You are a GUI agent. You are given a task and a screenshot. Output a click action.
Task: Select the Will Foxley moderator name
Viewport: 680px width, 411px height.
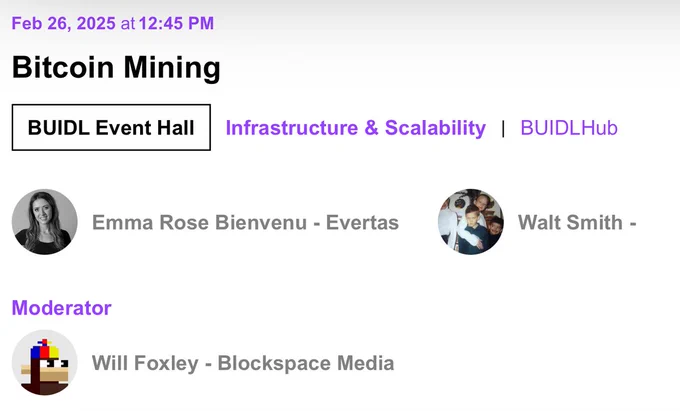coord(145,363)
